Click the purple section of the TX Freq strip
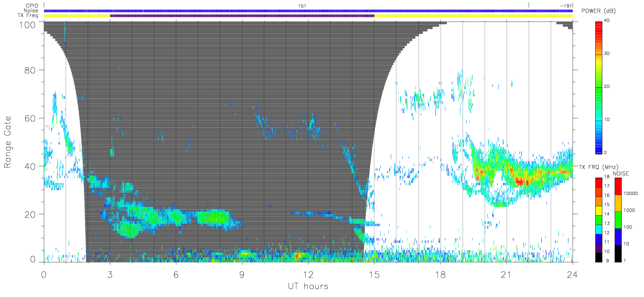Image resolution: width=644 pixels, height=297 pixels. point(242,16)
